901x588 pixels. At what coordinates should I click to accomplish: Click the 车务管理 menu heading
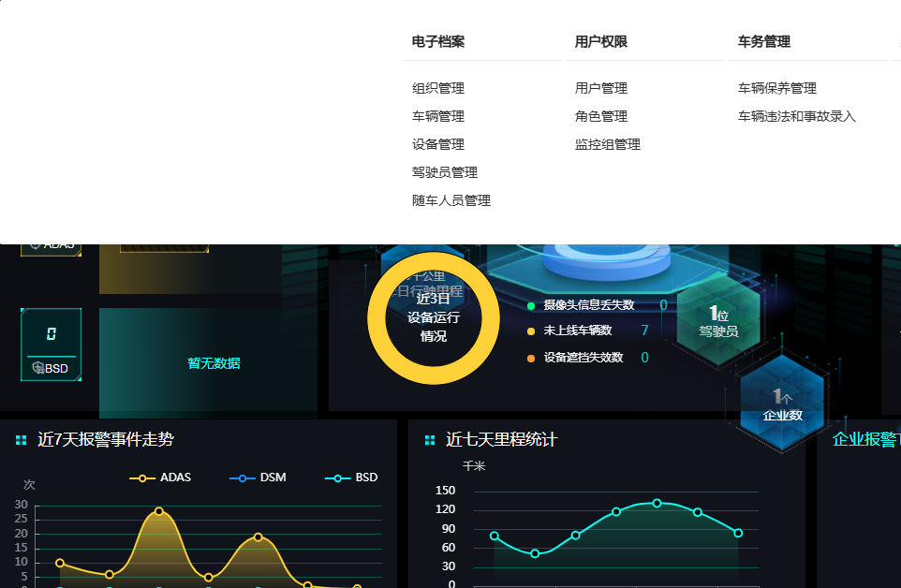point(764,42)
